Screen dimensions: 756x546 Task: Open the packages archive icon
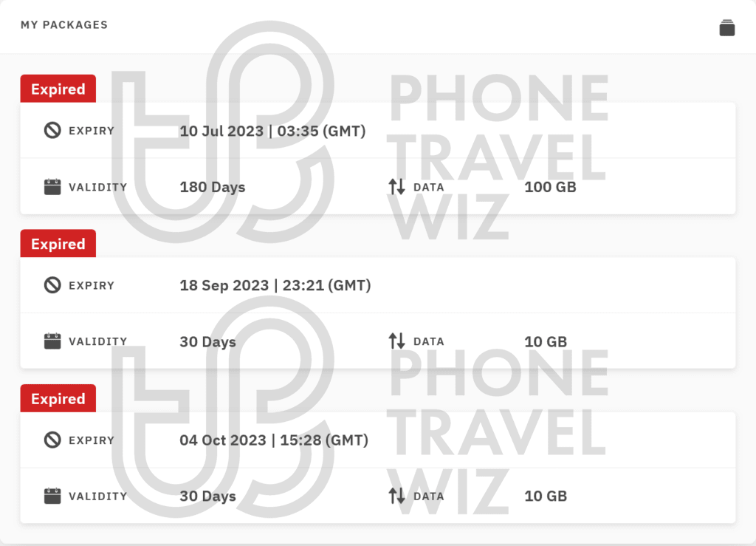click(x=727, y=27)
